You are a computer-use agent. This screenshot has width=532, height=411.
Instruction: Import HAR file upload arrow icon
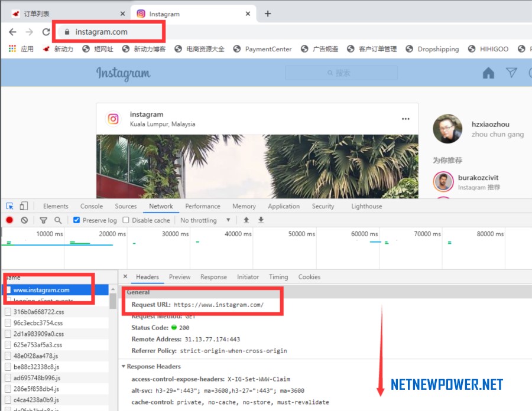point(246,220)
